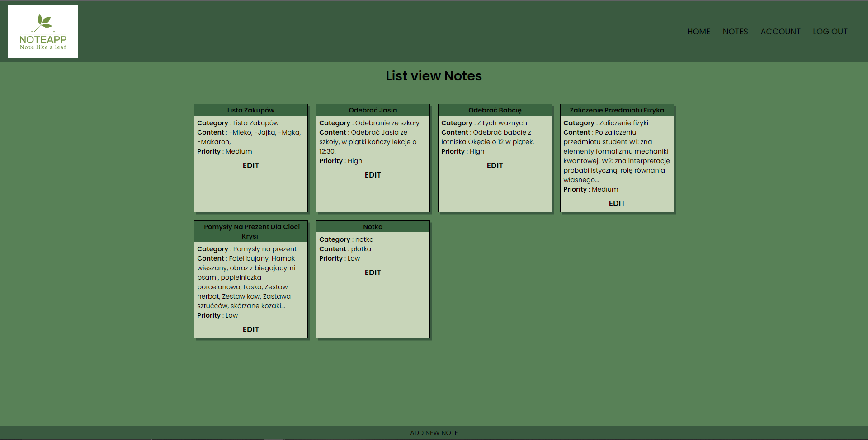Viewport: 868px width, 440px height.
Task: Click the Notka card header
Action: pyautogui.click(x=373, y=226)
